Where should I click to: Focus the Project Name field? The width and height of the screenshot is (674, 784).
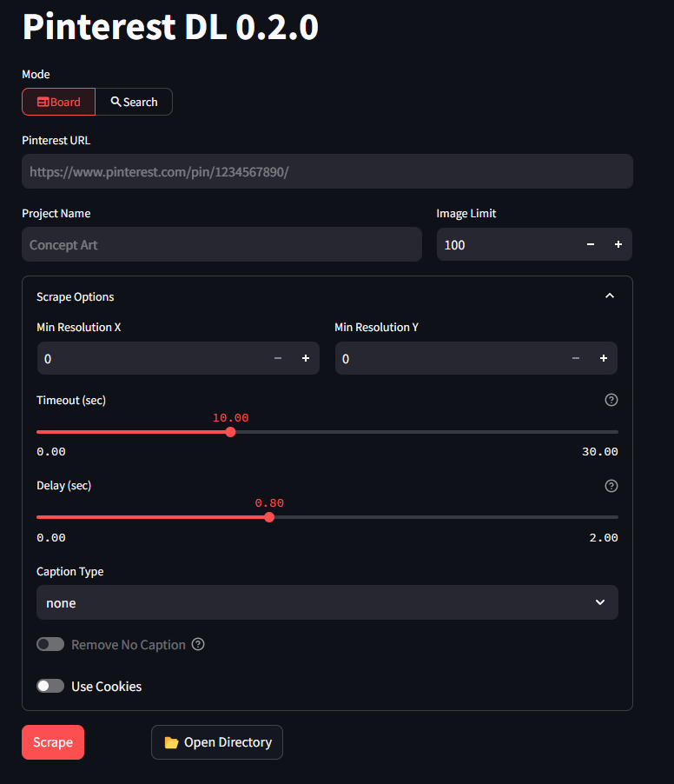click(x=221, y=244)
